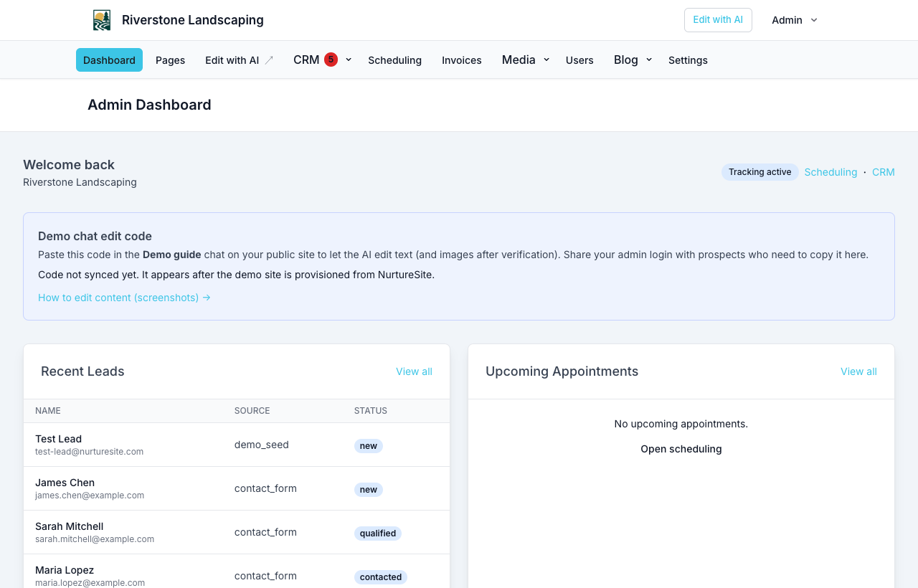Image resolution: width=918 pixels, height=588 pixels.
Task: Select the James Chen lead name
Action: point(65,483)
